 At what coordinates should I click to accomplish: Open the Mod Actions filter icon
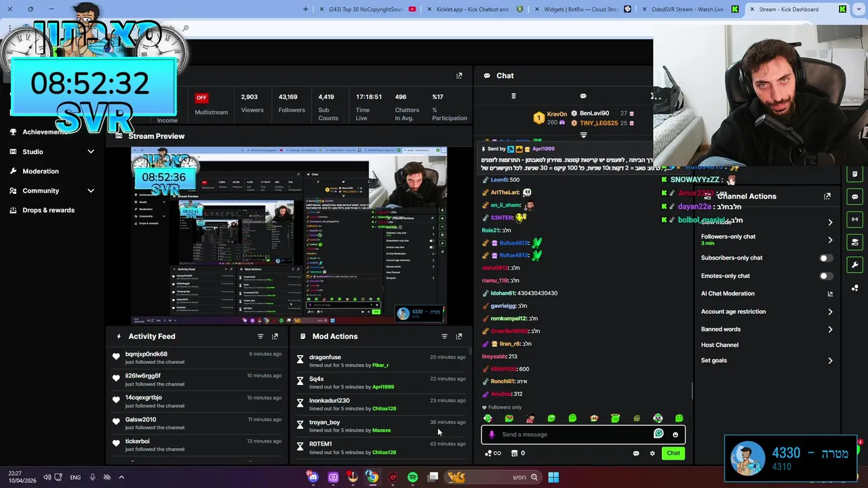(x=445, y=336)
